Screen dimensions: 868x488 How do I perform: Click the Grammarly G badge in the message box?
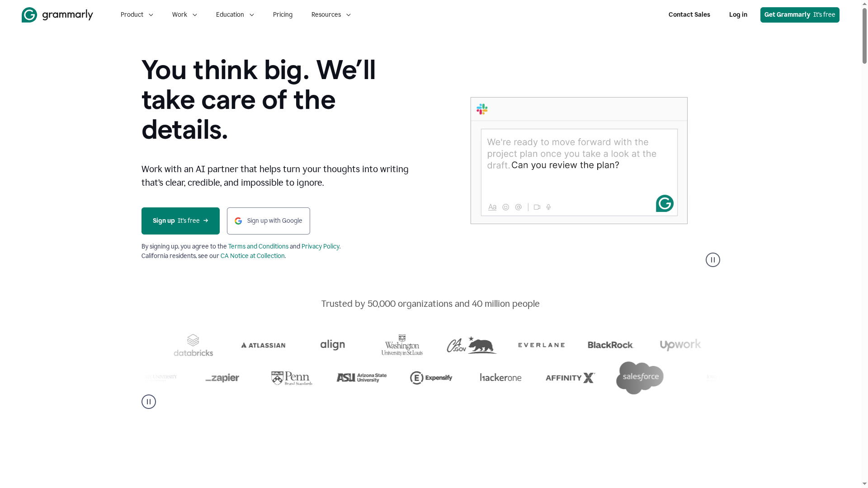pos(665,203)
